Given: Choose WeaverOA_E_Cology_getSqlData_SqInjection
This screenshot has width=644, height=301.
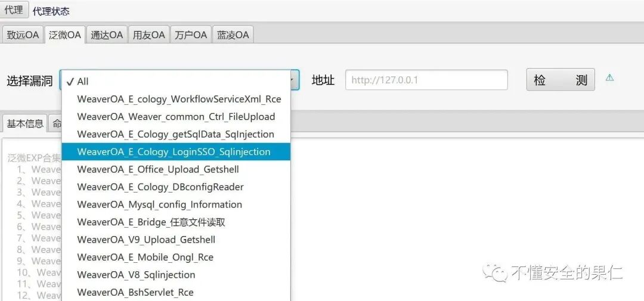Looking at the screenshot, I should click(x=176, y=134).
